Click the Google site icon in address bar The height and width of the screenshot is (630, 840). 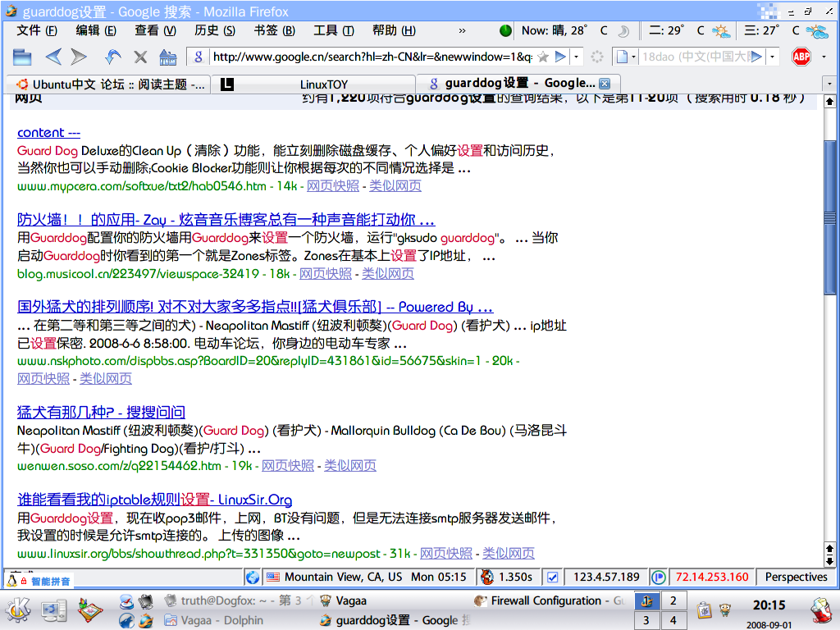point(199,57)
